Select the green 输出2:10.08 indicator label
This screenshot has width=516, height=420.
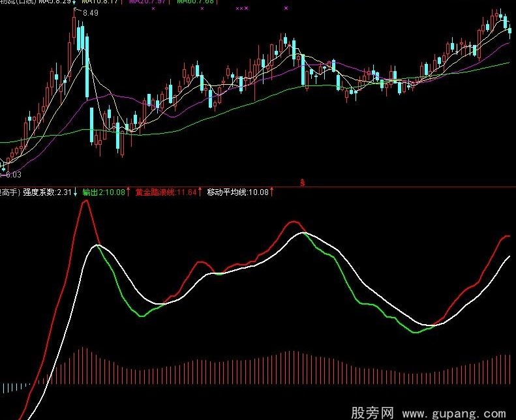pos(104,192)
